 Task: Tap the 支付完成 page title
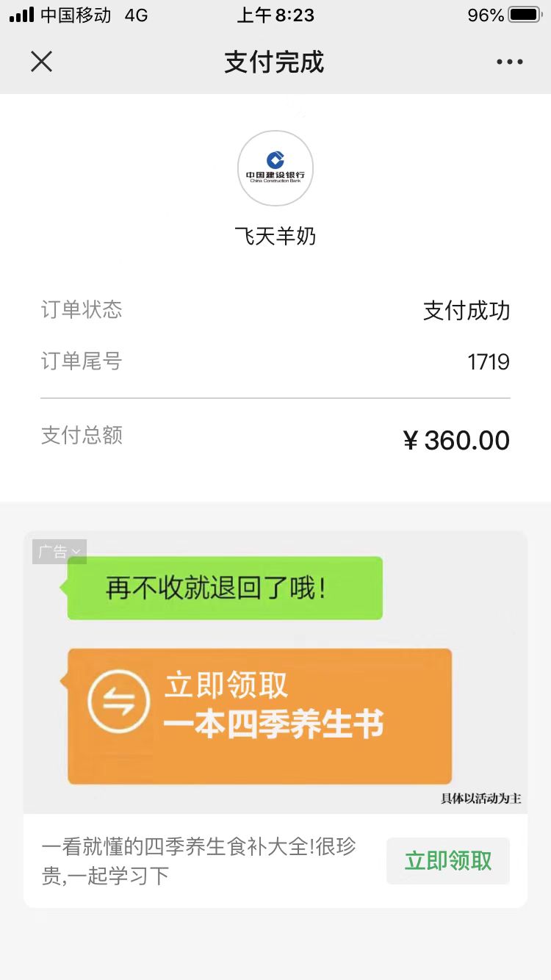point(275,62)
